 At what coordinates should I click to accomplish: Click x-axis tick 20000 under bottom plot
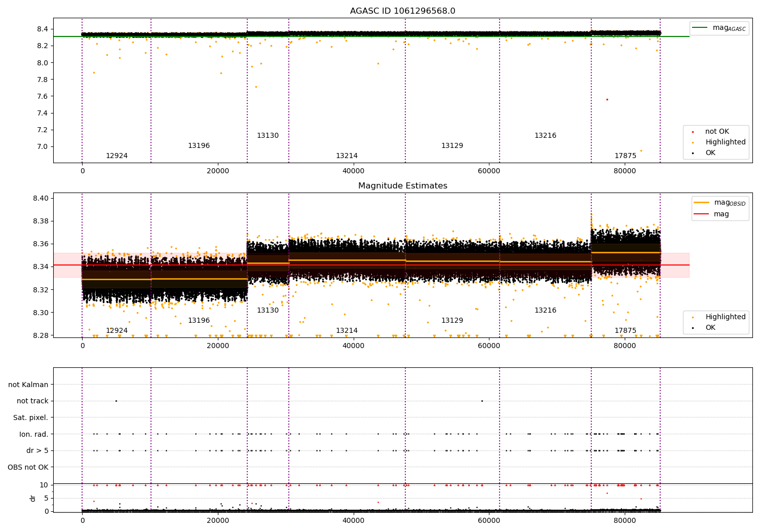coord(218,521)
